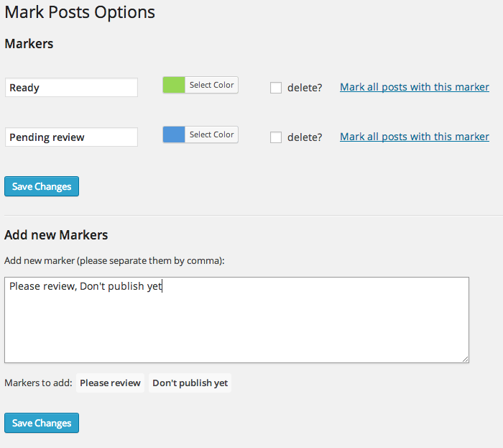Check the delete box for Ready marker
The width and height of the screenshot is (503, 448).
[x=276, y=88]
